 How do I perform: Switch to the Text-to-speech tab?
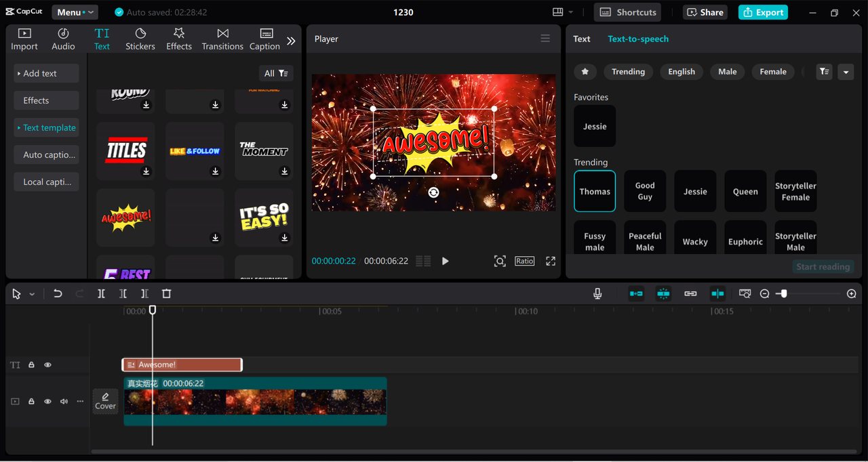point(638,39)
